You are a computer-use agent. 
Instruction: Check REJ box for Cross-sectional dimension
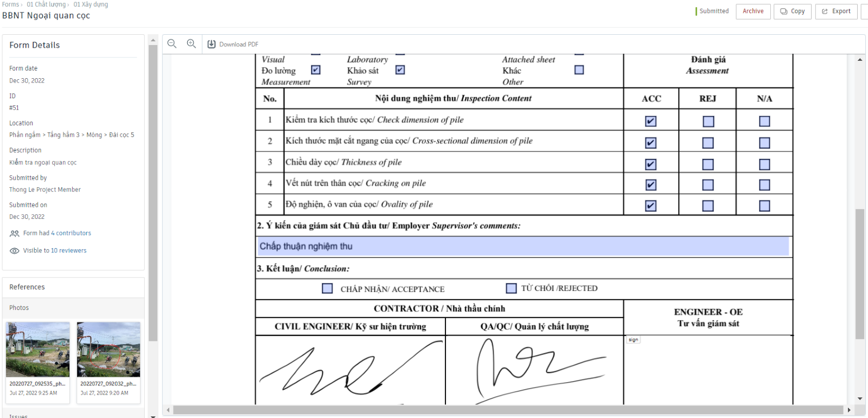708,143
